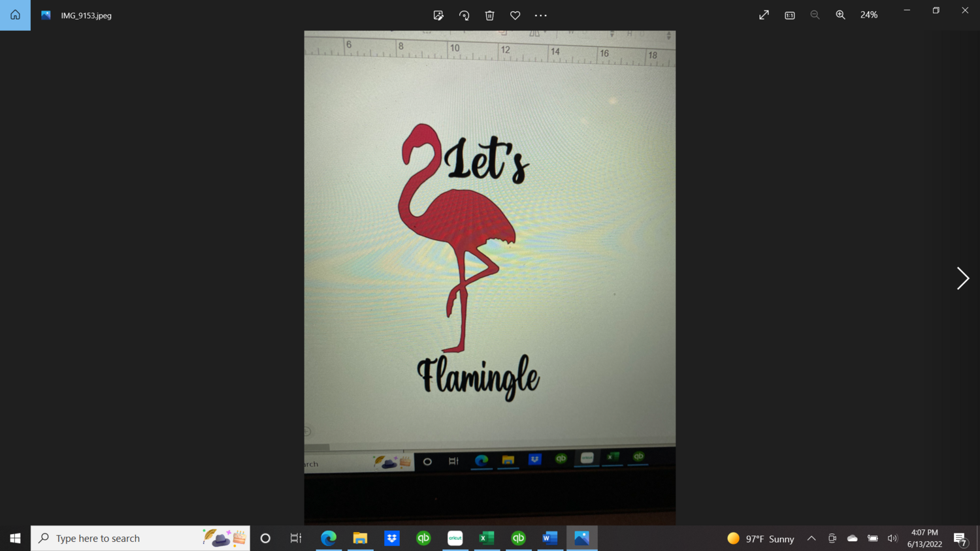Launch Microsoft Excel from the taskbar
Screen dimensions: 980x551
coord(487,538)
